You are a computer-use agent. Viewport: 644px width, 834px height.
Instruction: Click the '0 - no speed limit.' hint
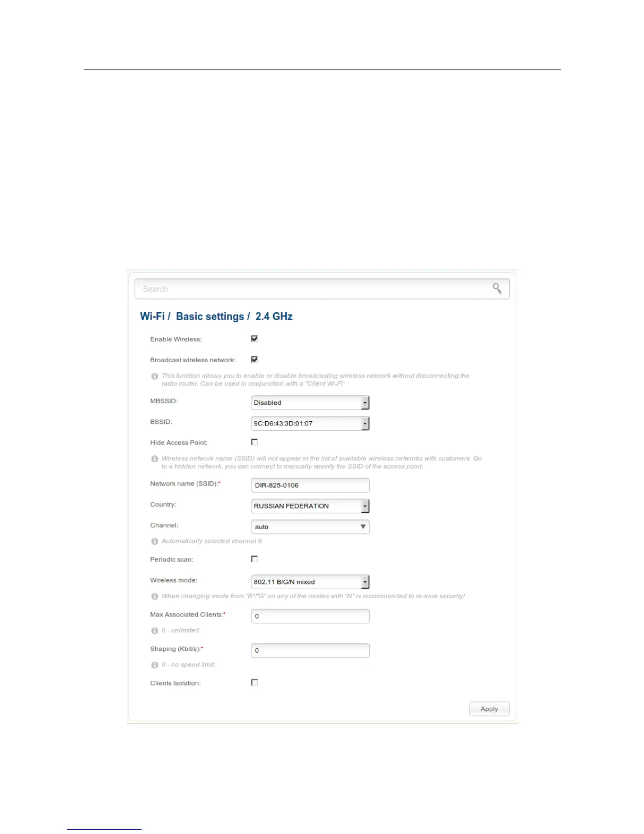point(188,665)
